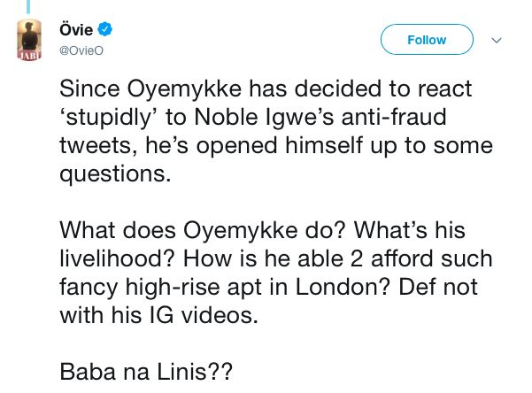Click the text 'with his IG videos.'
532x393 pixels.
tap(158, 315)
